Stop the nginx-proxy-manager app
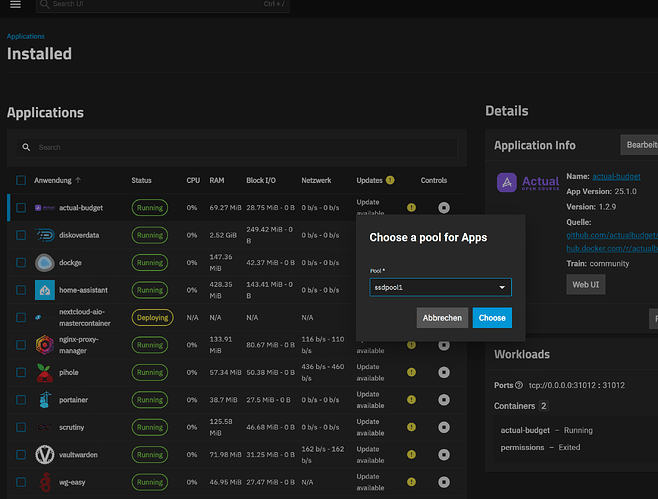The width and height of the screenshot is (658, 499). [444, 345]
